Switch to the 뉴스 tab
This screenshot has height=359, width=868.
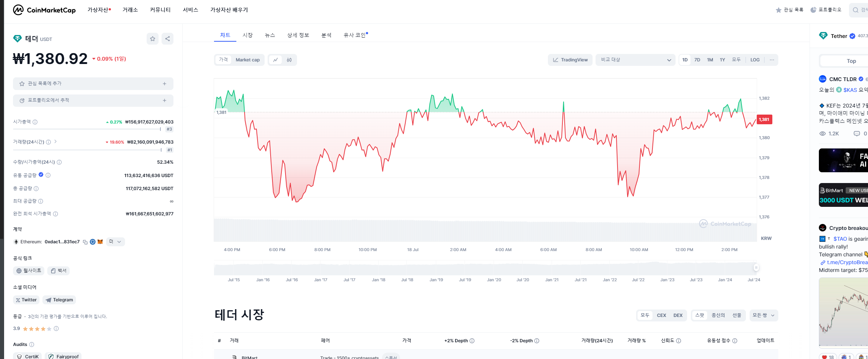point(270,35)
